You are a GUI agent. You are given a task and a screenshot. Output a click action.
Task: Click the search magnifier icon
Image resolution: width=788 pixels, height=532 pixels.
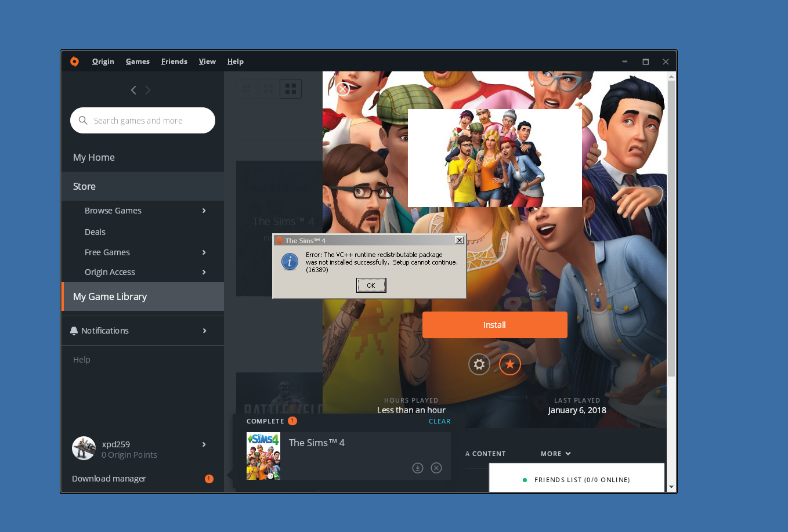click(83, 120)
